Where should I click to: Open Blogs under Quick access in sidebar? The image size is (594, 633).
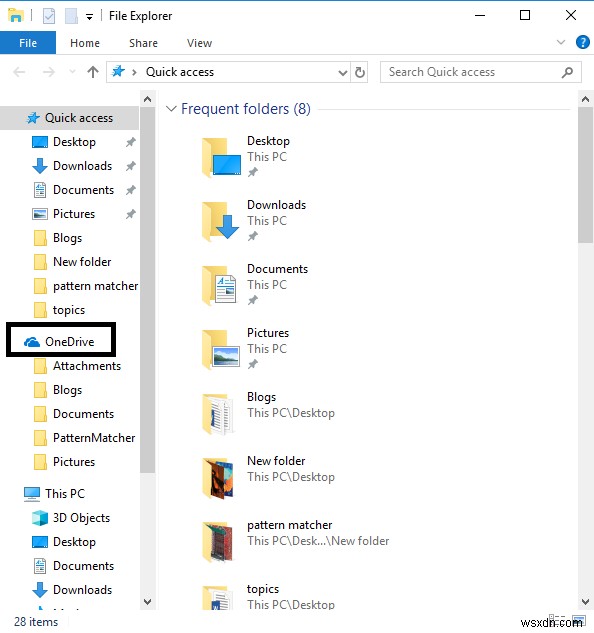[67, 238]
